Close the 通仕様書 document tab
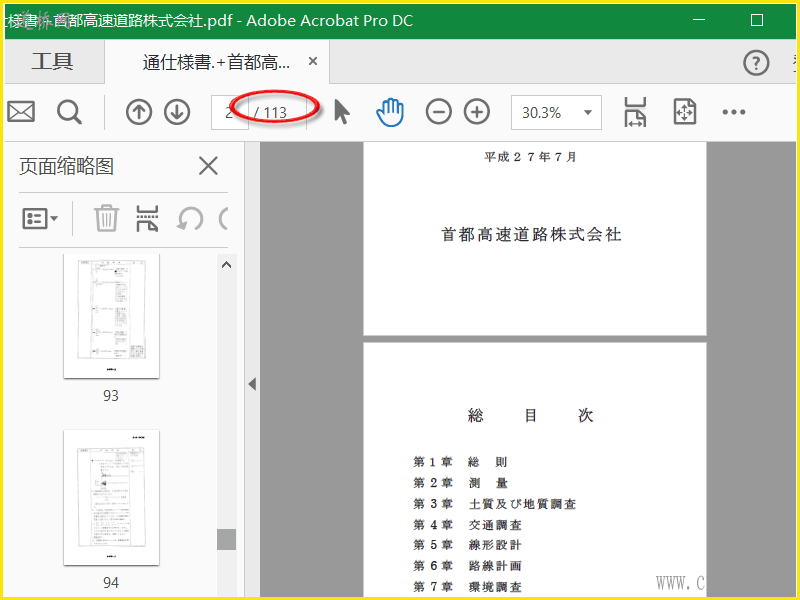Image resolution: width=800 pixels, height=600 pixels. 313,62
